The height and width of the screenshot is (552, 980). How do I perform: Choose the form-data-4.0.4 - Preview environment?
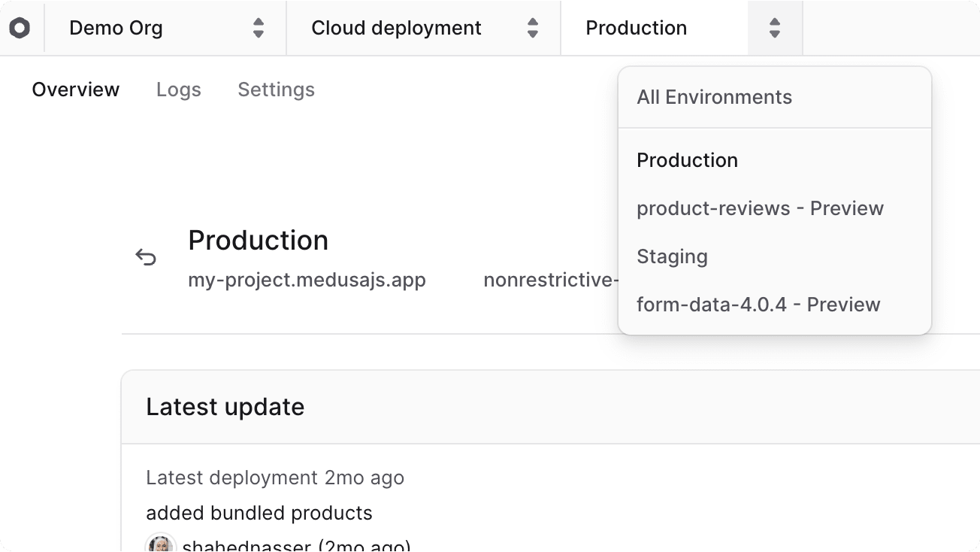click(x=758, y=305)
